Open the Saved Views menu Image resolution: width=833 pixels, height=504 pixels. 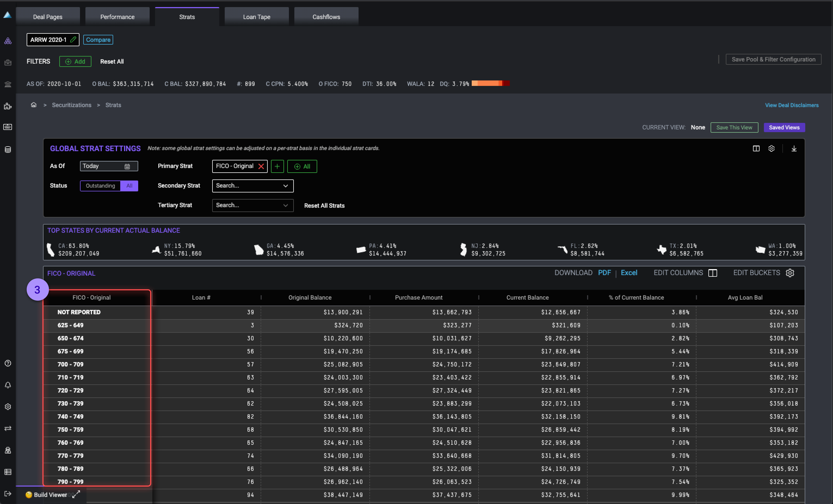point(784,127)
